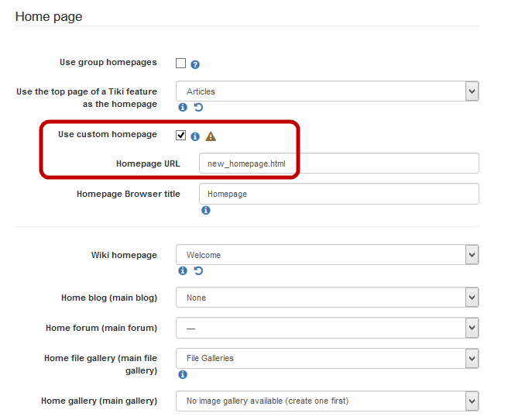Click the info icon below the Wiki homepage dropdown

point(183,271)
